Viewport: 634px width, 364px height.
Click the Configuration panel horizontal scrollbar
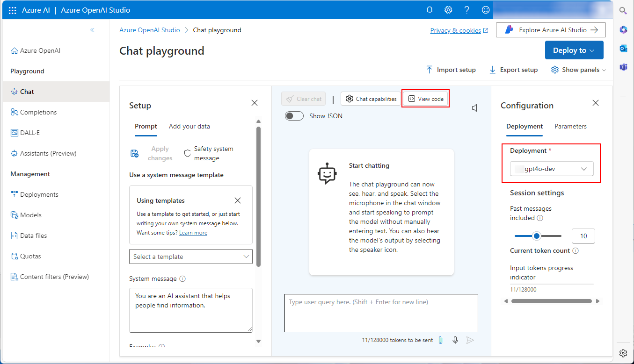tap(552, 301)
